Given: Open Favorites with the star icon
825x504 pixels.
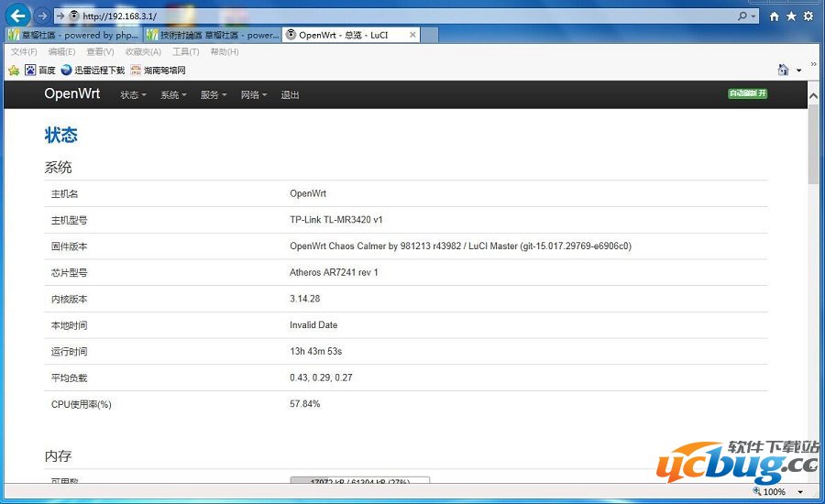Looking at the screenshot, I should click(791, 16).
